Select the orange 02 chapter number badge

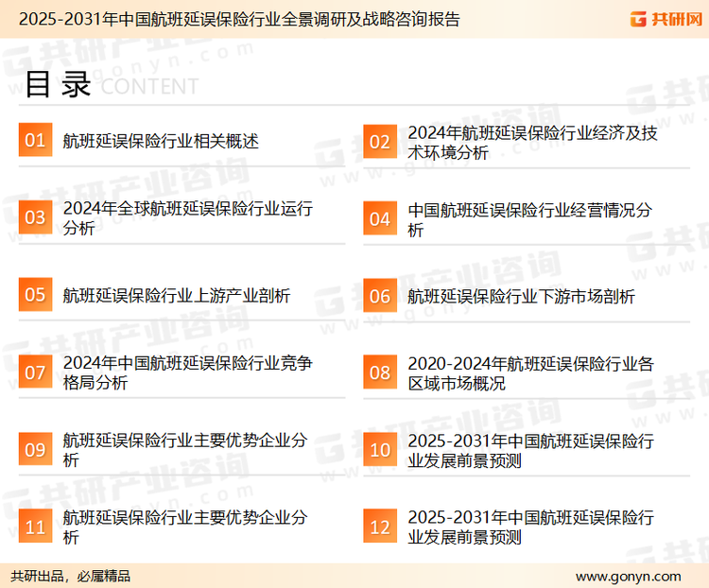click(380, 142)
